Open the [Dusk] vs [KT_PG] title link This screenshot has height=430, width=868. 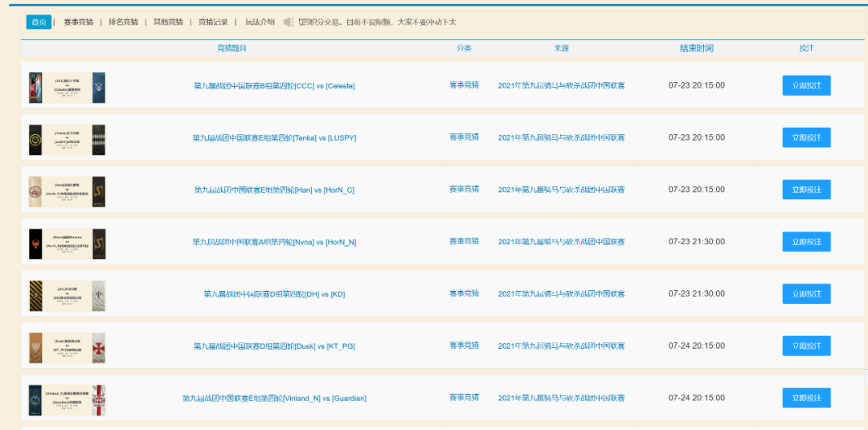[274, 346]
